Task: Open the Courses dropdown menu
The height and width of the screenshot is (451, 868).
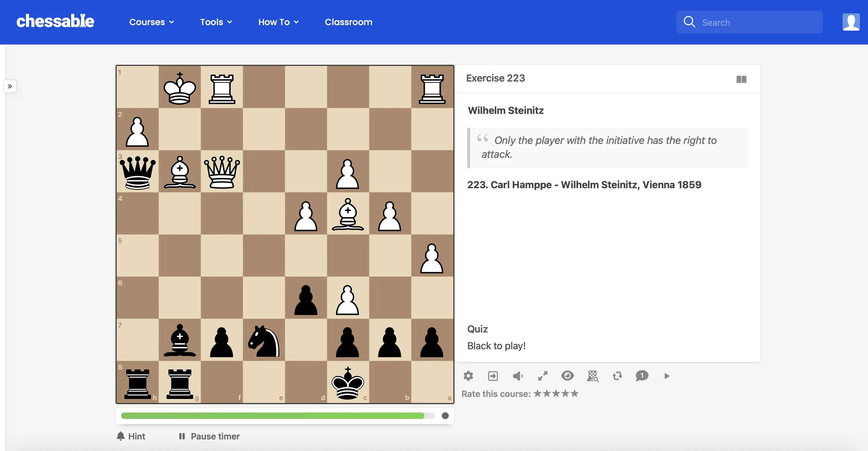Action: 151,22
